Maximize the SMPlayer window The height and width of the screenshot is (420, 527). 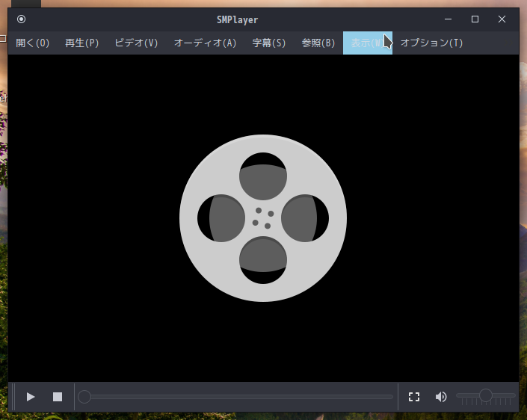coord(475,19)
